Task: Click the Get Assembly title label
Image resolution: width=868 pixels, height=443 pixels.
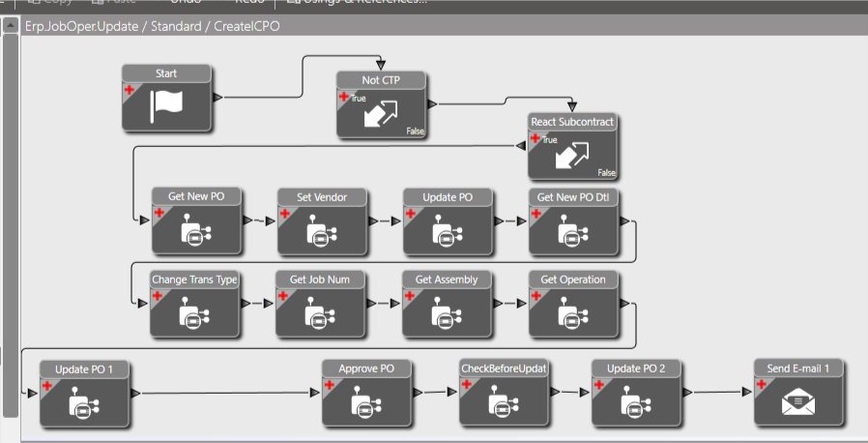Action: (x=447, y=280)
